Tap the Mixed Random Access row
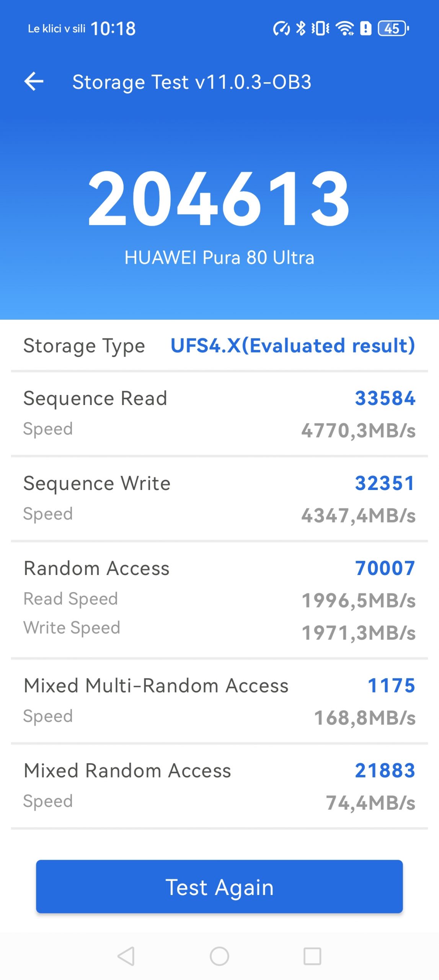Screen dimensions: 439x980 [219, 786]
